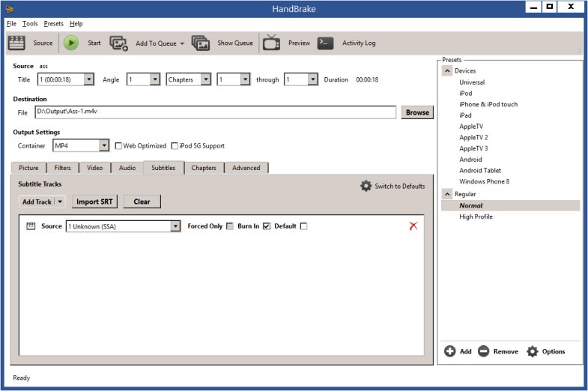The height and width of the screenshot is (391, 588).
Task: Enable iPod 5G Support checkbox
Action: (175, 146)
